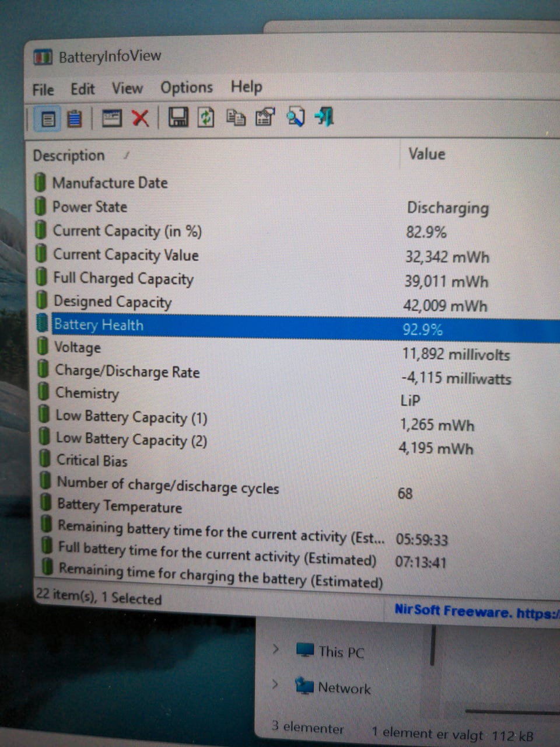This screenshot has height=747, width=560.
Task: Click battery icon beside Battery Temperature
Action: coord(45,503)
